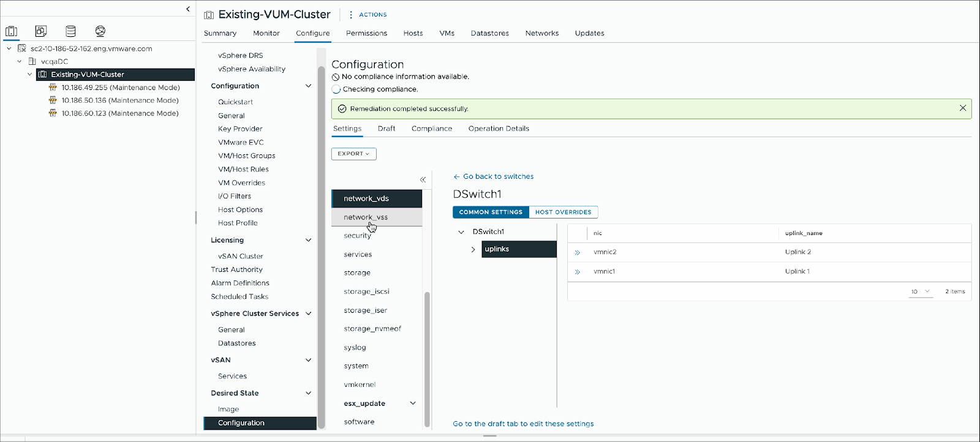Open the VMs and Templates inventory icon
The height and width of the screenshot is (442, 980).
coord(41,31)
